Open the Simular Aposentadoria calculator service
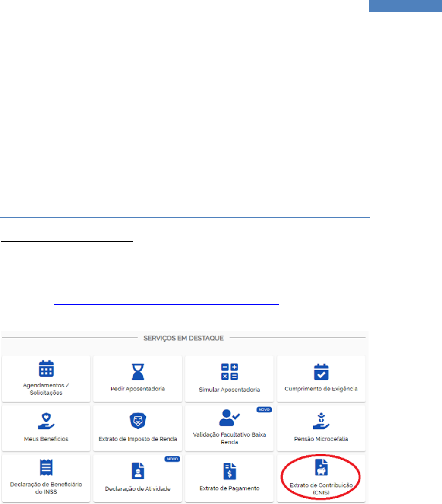Image resolution: width=442 pixels, height=504 pixels. pos(229,379)
